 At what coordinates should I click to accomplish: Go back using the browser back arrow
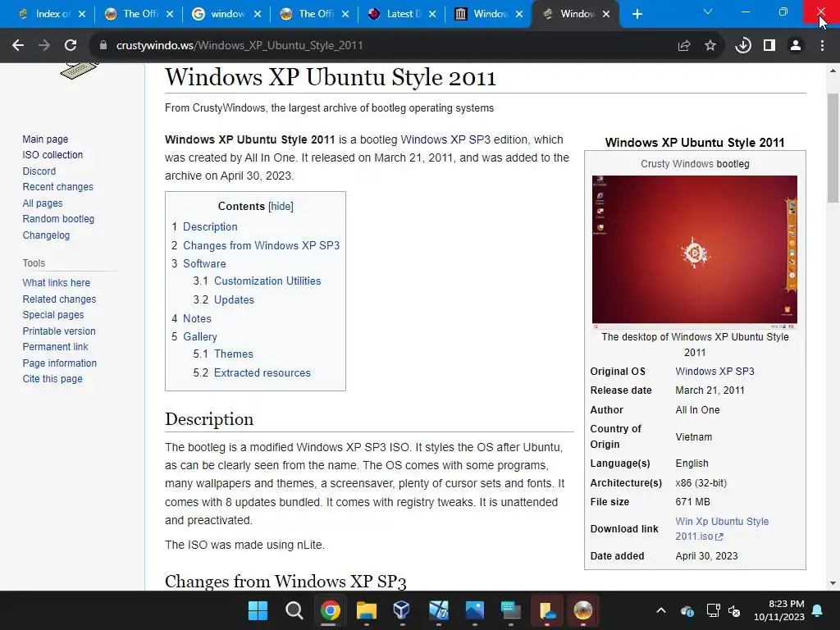coord(18,46)
